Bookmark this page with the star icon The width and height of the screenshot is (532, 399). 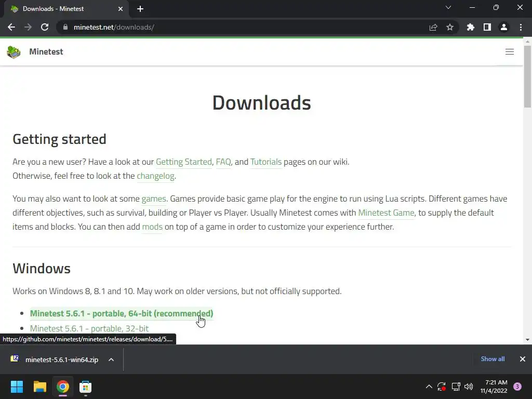(450, 27)
